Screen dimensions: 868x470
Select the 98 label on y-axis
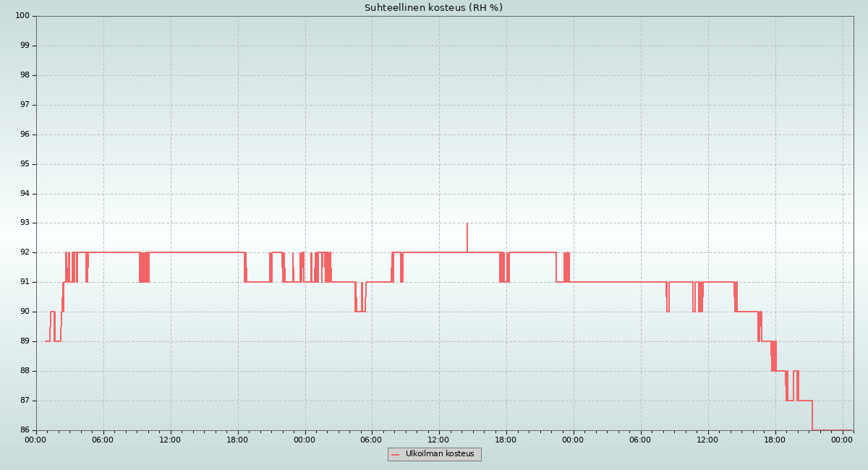tap(25, 75)
